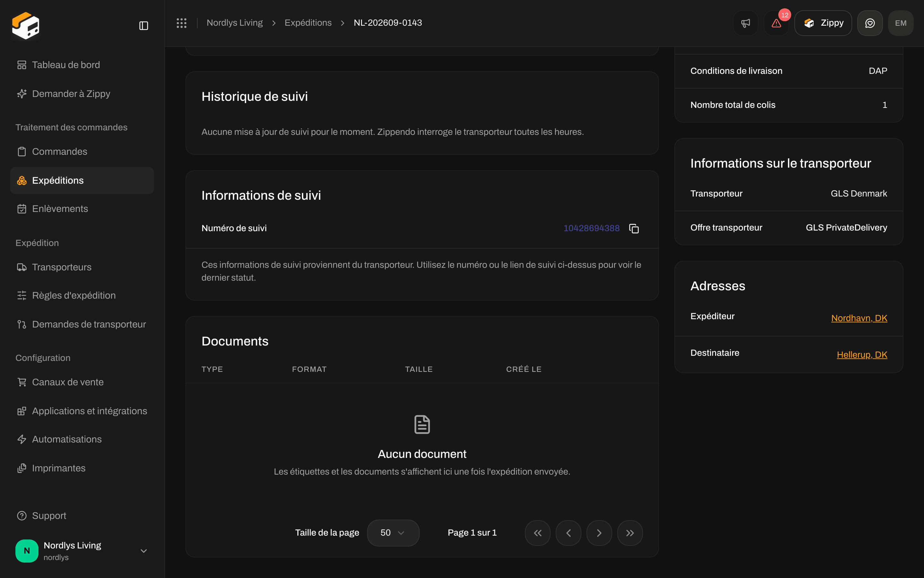924x578 pixels.
Task: Open Tableau de bord in the sidebar
Action: [82, 65]
